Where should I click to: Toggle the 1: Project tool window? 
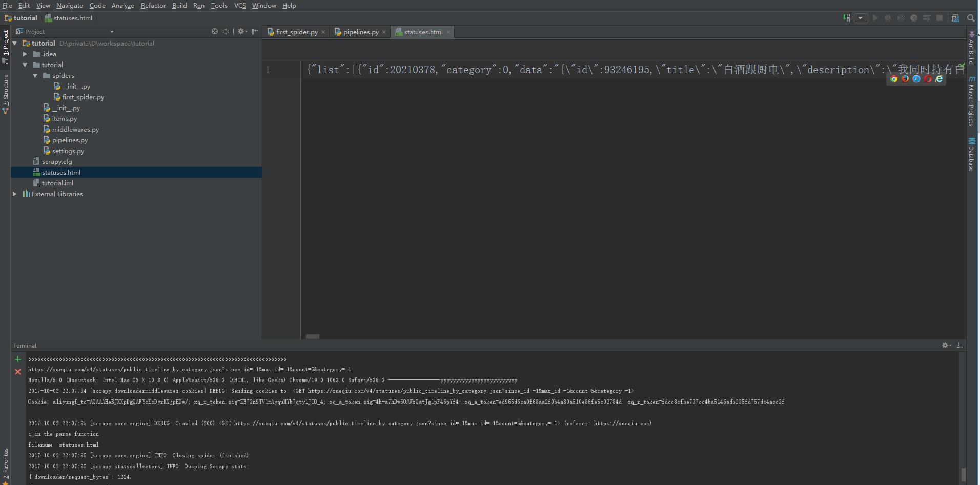(6, 46)
